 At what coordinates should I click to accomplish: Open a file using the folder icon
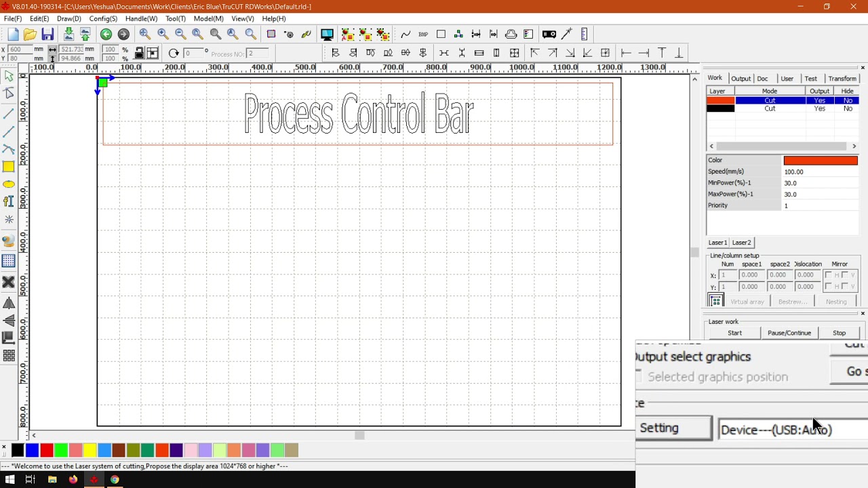point(30,34)
